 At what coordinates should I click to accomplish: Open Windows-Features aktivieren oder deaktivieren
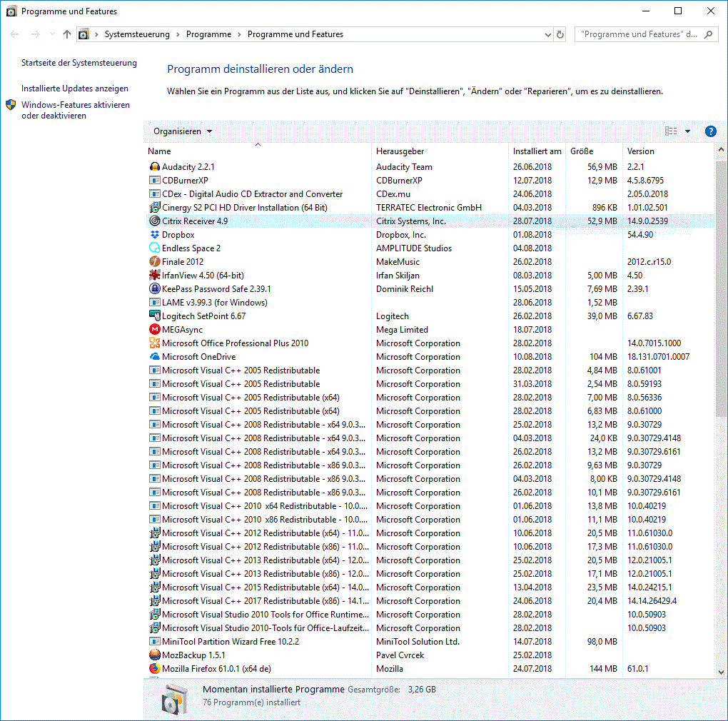click(76, 111)
